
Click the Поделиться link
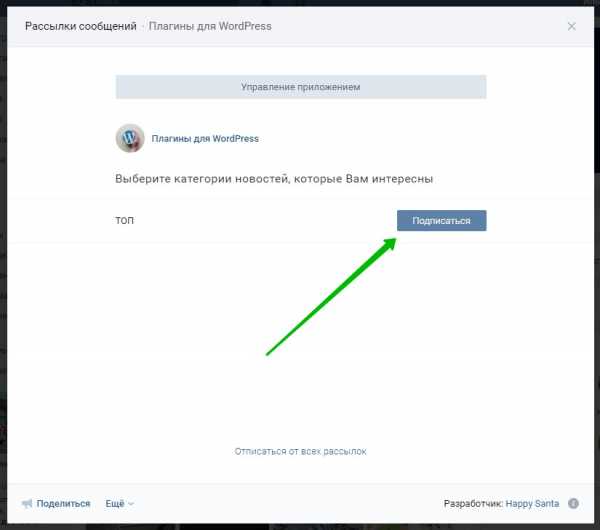63,504
